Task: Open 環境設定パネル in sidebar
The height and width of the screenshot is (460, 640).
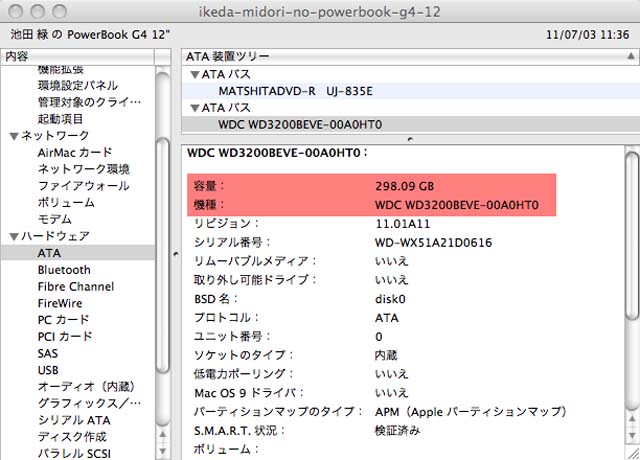Action: pos(78,85)
